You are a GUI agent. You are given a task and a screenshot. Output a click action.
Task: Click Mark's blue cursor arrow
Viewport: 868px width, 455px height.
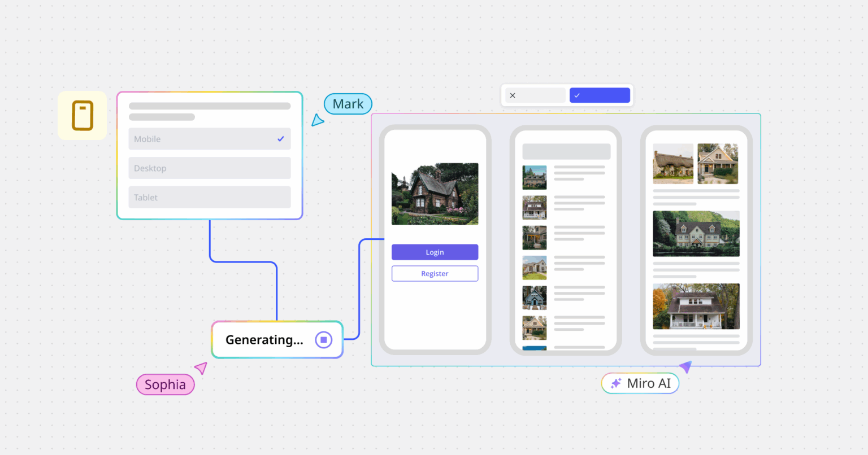318,120
